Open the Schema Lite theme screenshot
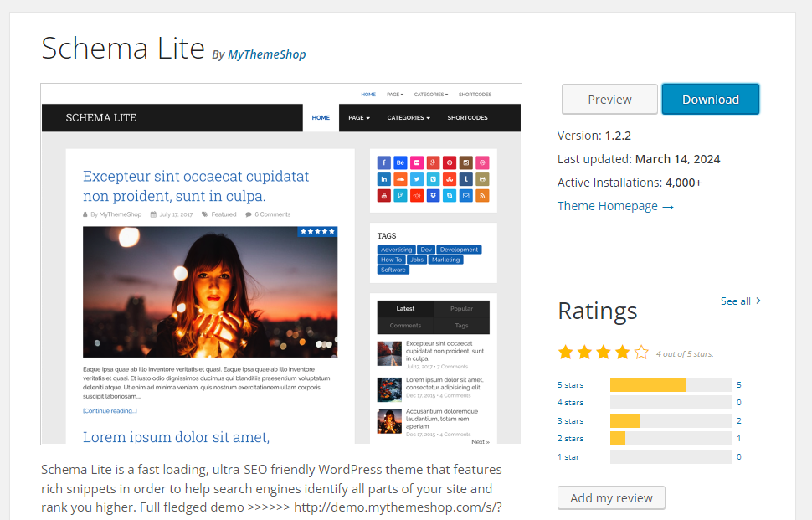The width and height of the screenshot is (812, 520). (281, 264)
